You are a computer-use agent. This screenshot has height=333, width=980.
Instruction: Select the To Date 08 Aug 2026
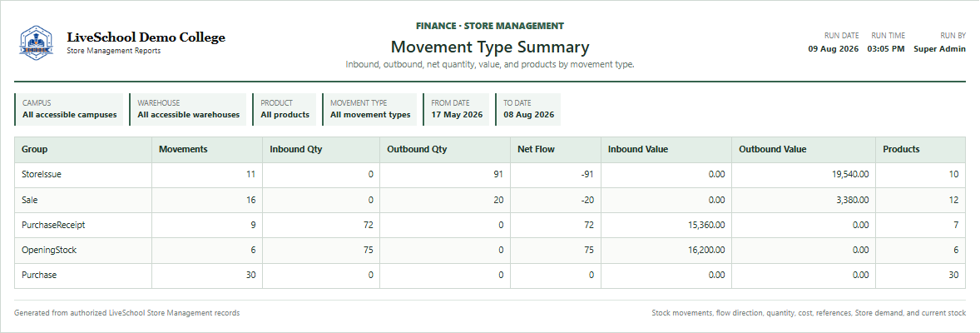529,110
